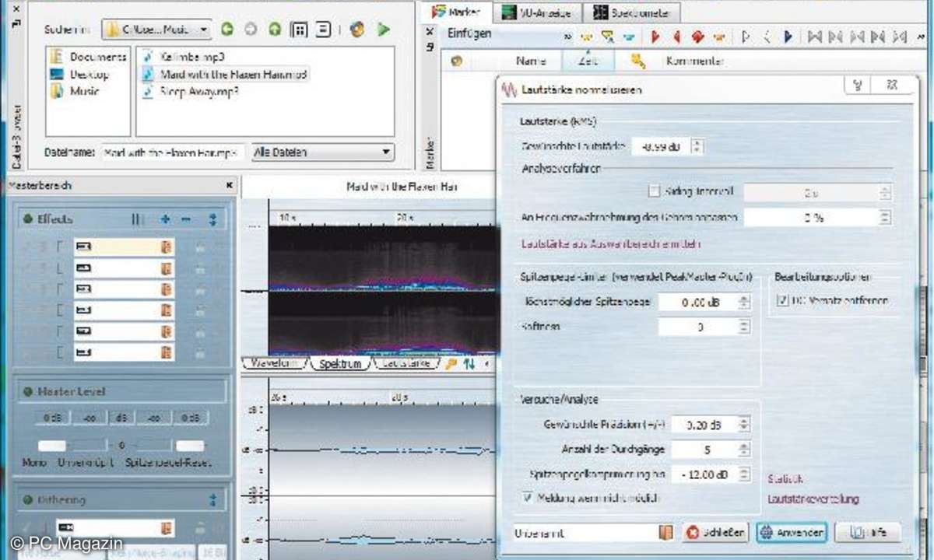Enable the Sliding-Intervall checkbox

(x=653, y=191)
